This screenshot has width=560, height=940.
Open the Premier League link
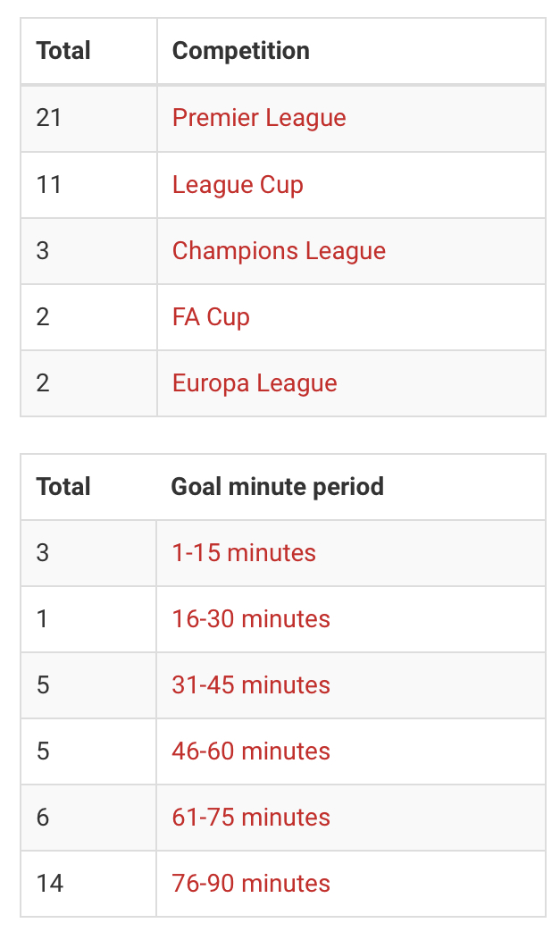tap(259, 118)
